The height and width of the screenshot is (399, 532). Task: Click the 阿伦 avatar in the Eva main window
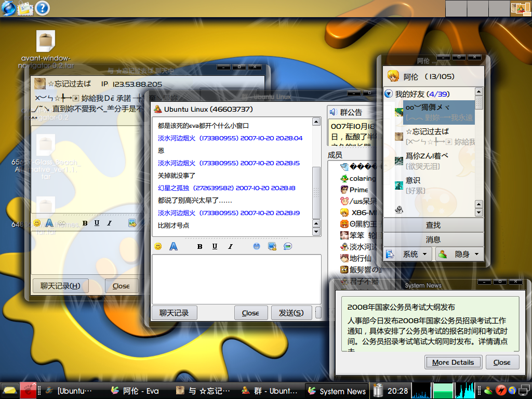point(393,76)
